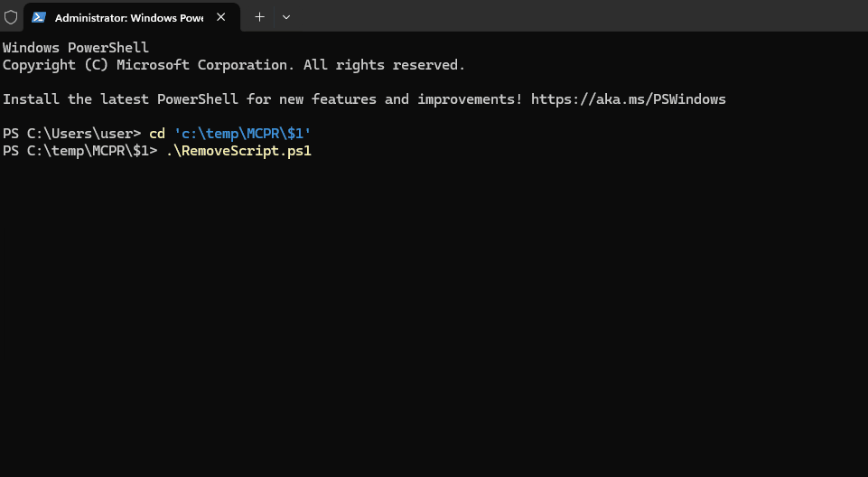
Task: Click the administrator shield icon
Action: point(11,17)
